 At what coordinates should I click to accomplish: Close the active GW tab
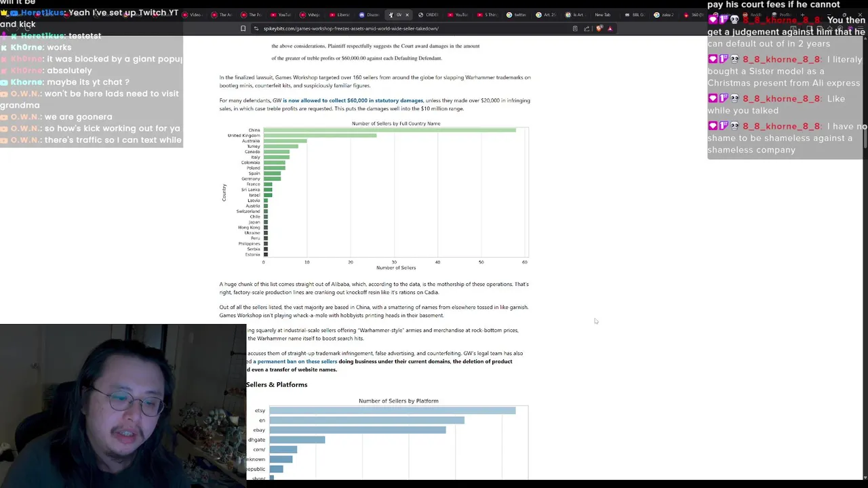[407, 15]
